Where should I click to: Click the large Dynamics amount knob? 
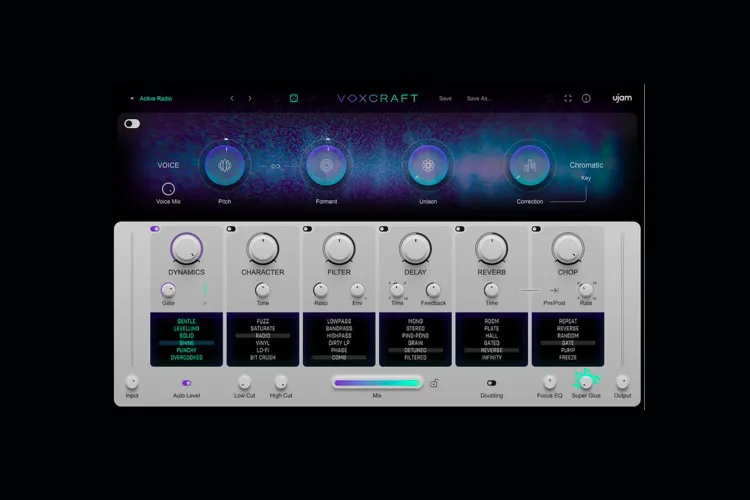point(187,249)
